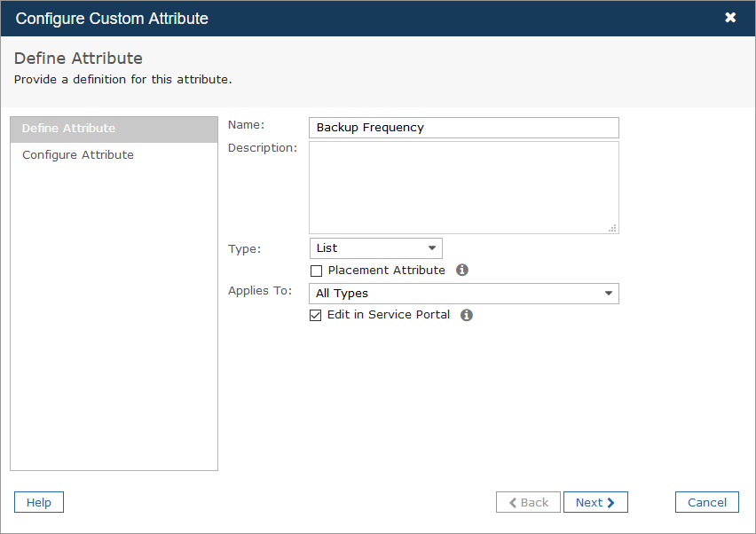Focus the Name field containing Backup Frequency
This screenshot has width=756, height=534.
[464, 128]
